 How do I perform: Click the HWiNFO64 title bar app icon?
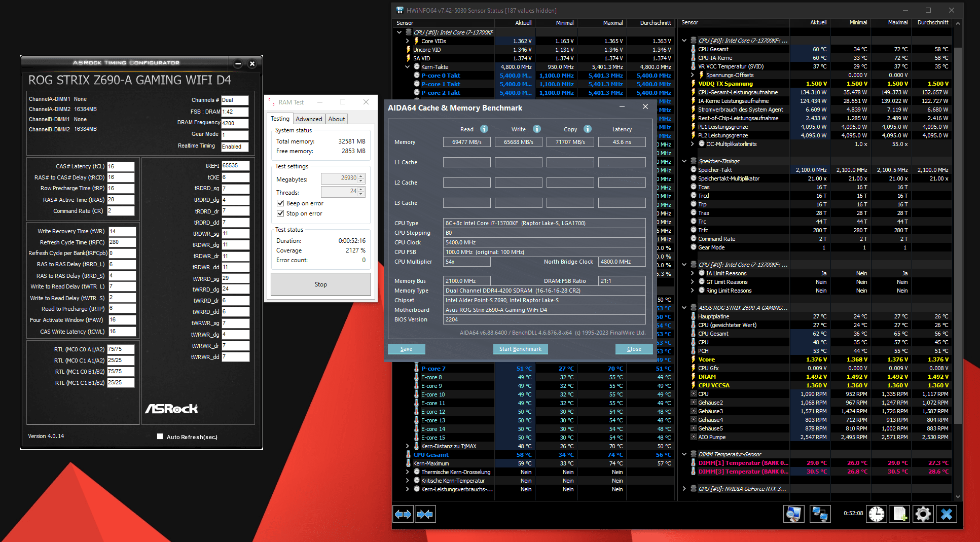click(400, 10)
